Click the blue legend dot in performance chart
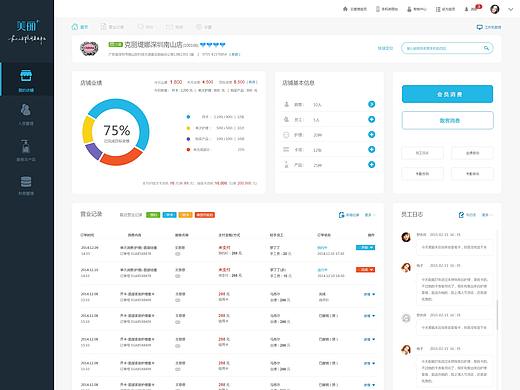This screenshot has width=520, height=390. pos(188,117)
